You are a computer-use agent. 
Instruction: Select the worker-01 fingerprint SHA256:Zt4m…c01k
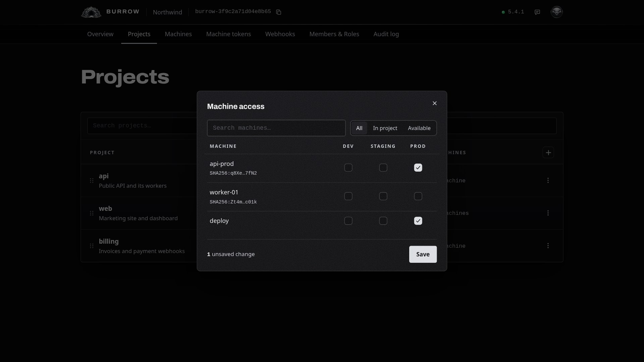[233, 202]
